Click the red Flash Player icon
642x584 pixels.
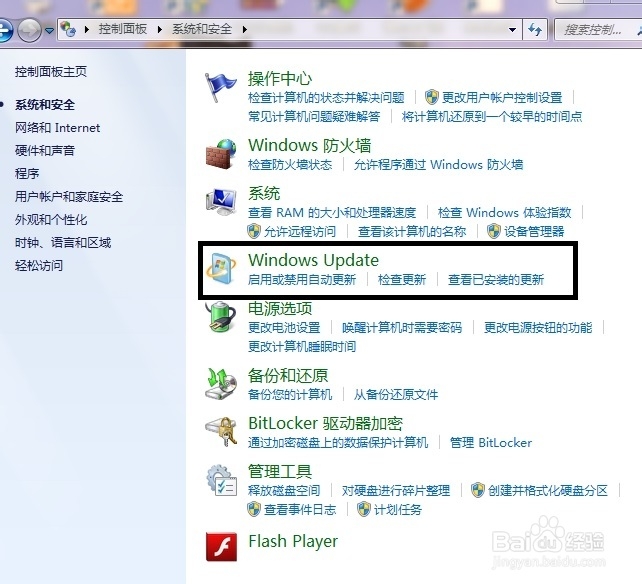221,546
